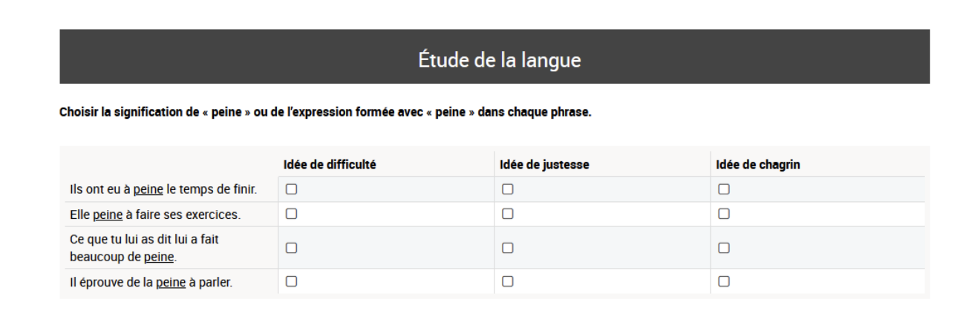980x331 pixels.
Task: Select 'Idée de difficulté' for 'beaucoup de peine' row
Action: (x=292, y=248)
